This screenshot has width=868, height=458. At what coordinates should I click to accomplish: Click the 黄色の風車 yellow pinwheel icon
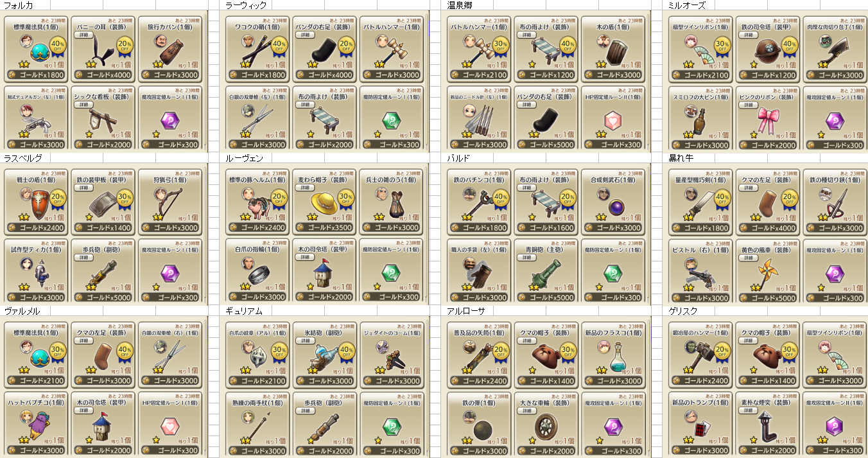pyautogui.click(x=767, y=272)
